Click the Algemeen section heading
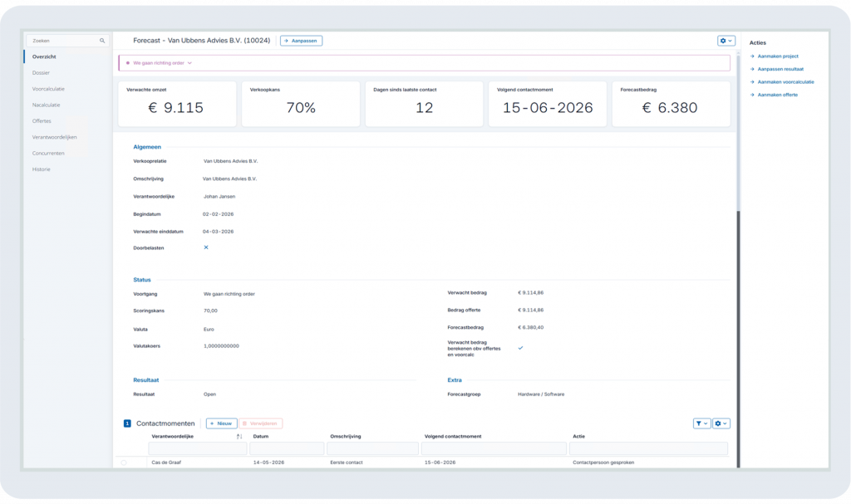The width and height of the screenshot is (851, 504). (x=147, y=147)
